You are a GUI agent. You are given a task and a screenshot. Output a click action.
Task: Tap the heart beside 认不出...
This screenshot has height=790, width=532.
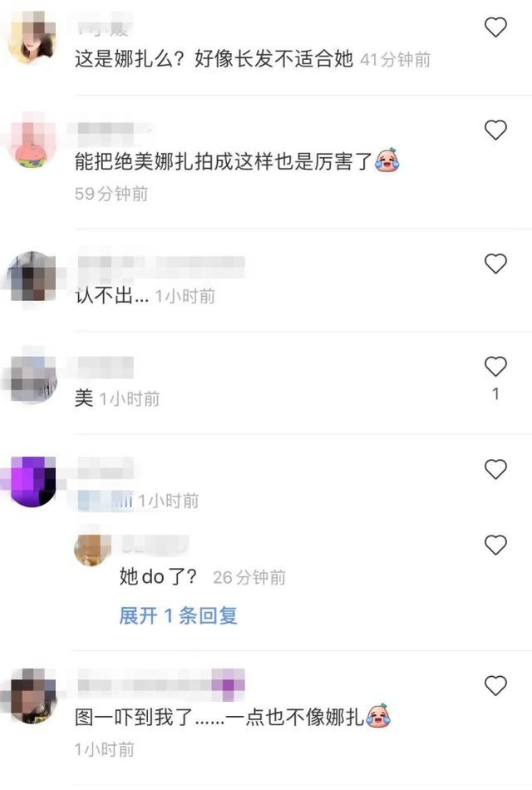click(495, 264)
